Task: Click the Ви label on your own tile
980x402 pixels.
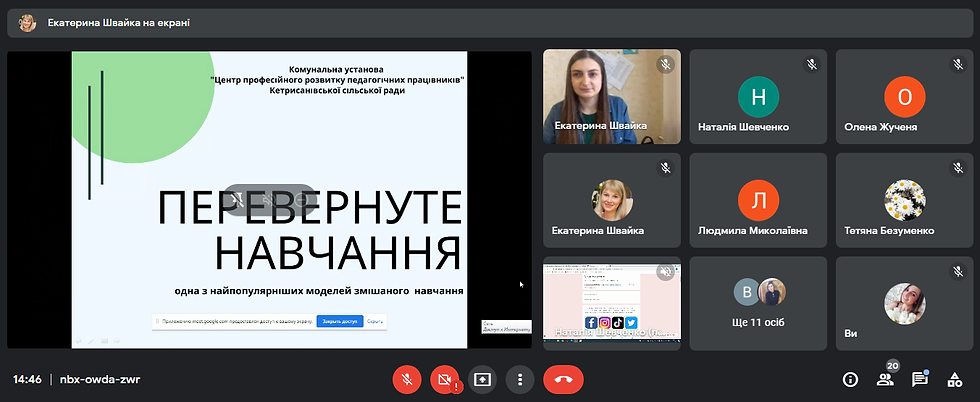Action: coord(851,334)
